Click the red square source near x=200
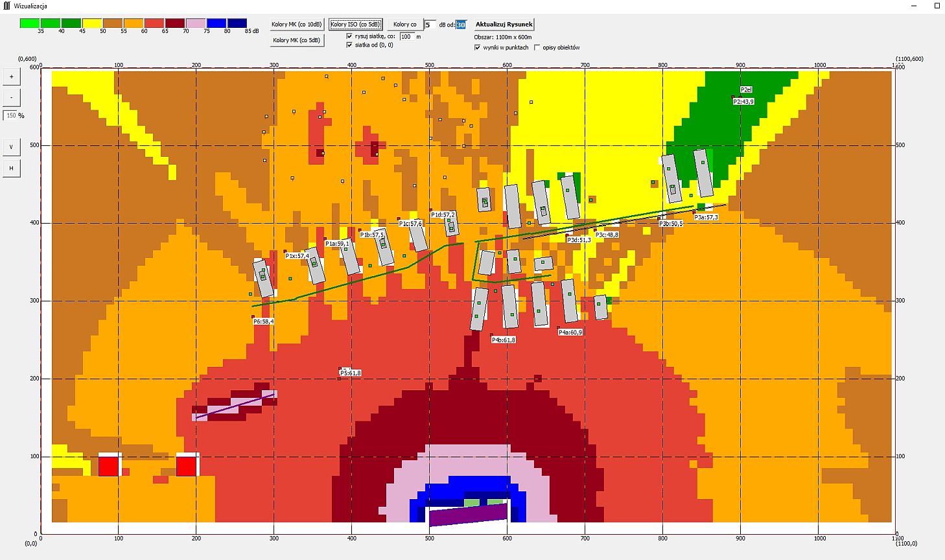Viewport: 945px width, 560px height. click(x=187, y=466)
